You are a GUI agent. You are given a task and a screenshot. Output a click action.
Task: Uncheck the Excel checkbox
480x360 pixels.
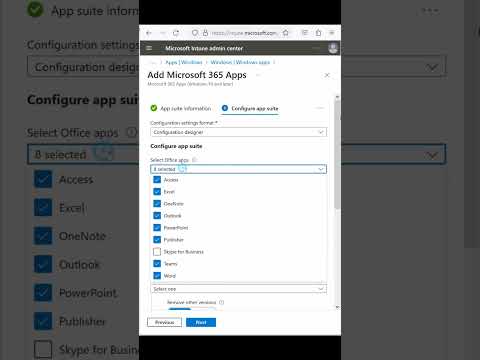[x=157, y=192]
